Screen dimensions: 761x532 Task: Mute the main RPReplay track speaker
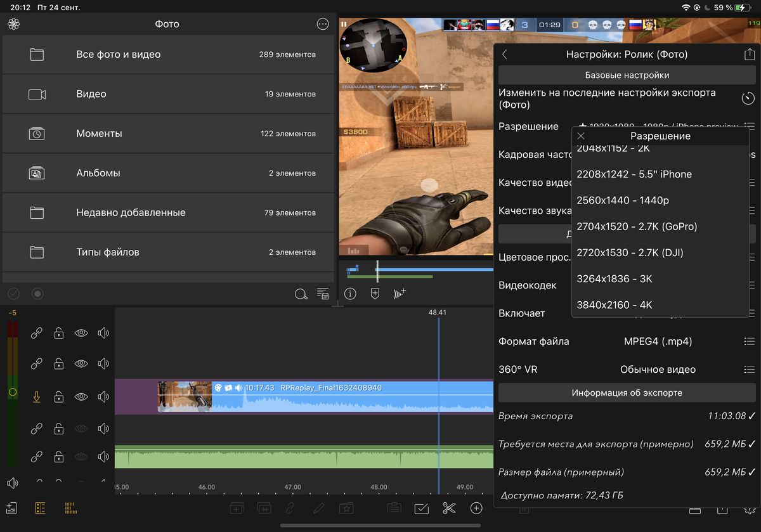[x=103, y=397]
